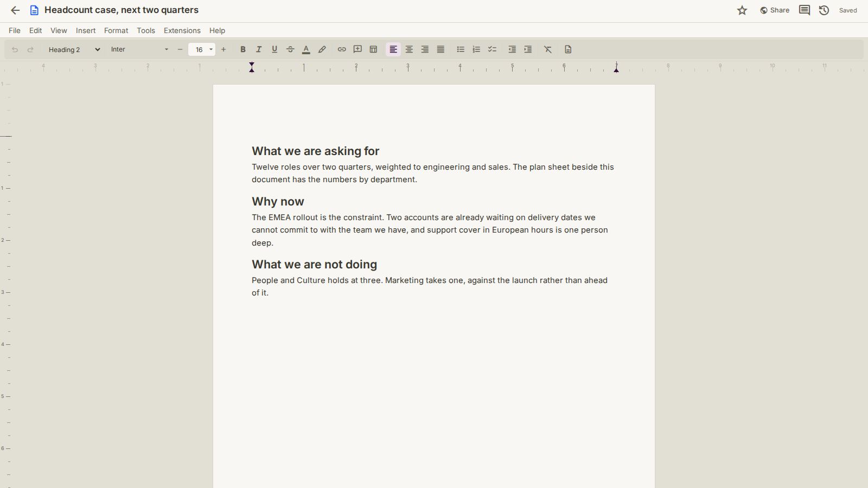Open the File menu

tap(15, 30)
